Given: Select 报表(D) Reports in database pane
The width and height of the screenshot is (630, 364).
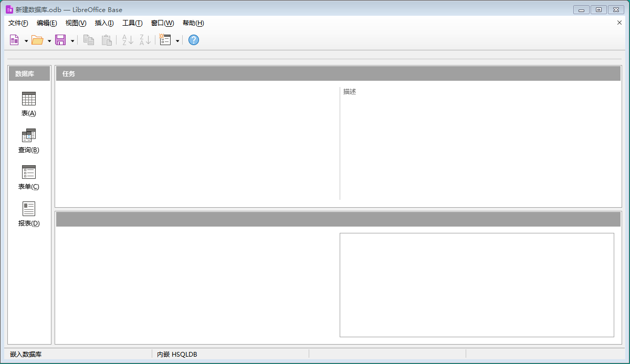Looking at the screenshot, I should [x=29, y=214].
